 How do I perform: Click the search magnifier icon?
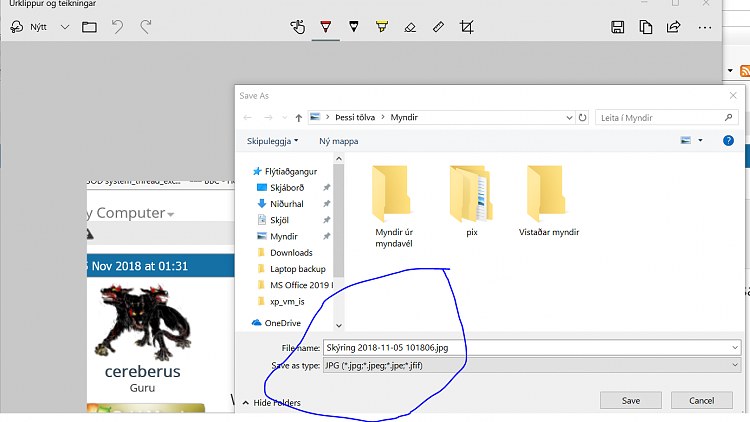(x=728, y=117)
